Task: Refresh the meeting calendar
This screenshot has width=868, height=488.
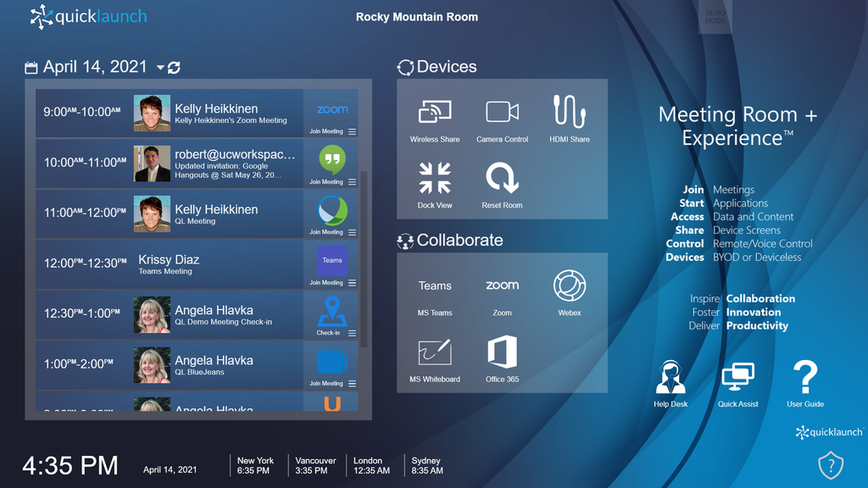Action: tap(174, 68)
